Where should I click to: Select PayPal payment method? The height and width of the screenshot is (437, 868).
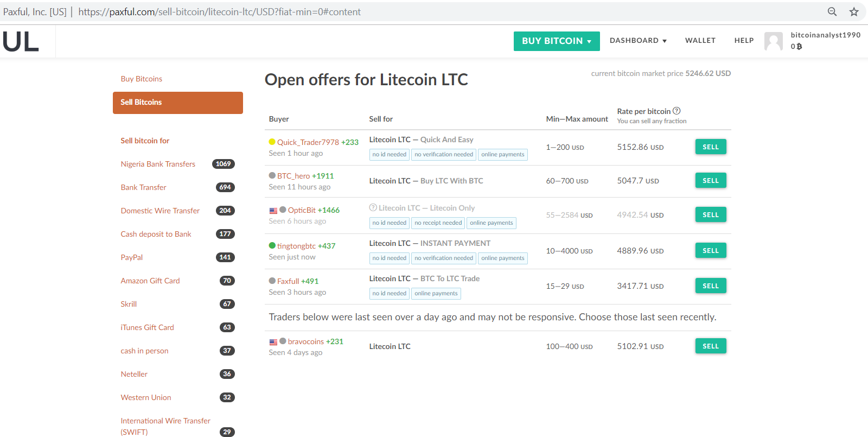click(x=132, y=257)
